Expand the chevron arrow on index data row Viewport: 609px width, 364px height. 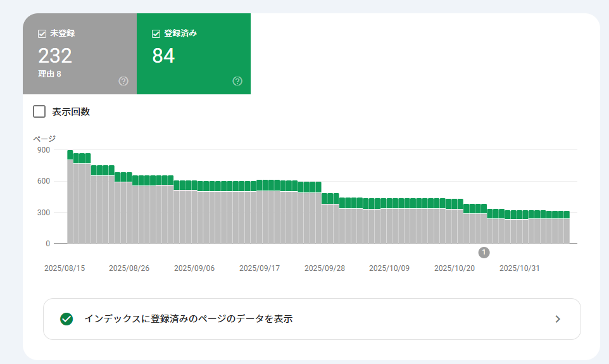coord(558,319)
